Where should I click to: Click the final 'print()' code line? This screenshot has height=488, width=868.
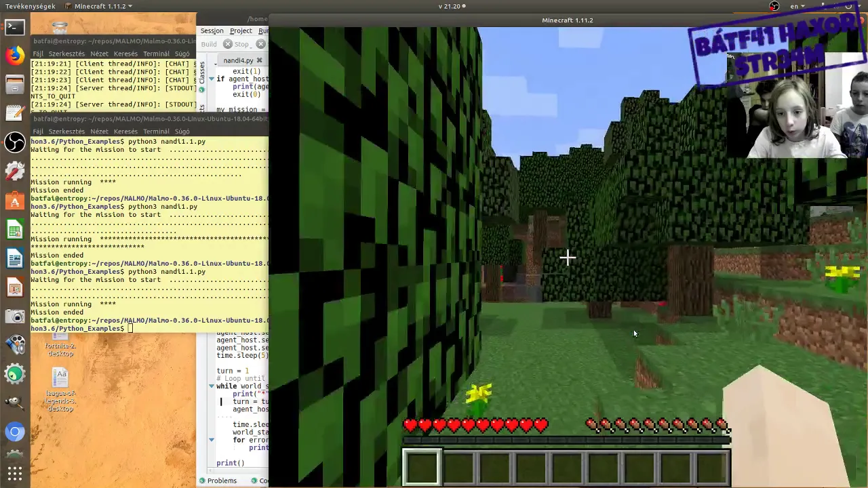point(231,463)
